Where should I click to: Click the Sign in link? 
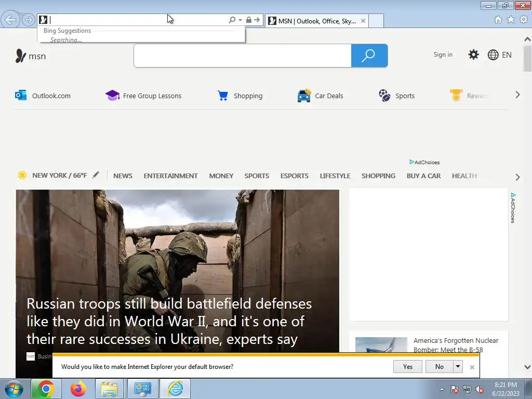(x=443, y=55)
